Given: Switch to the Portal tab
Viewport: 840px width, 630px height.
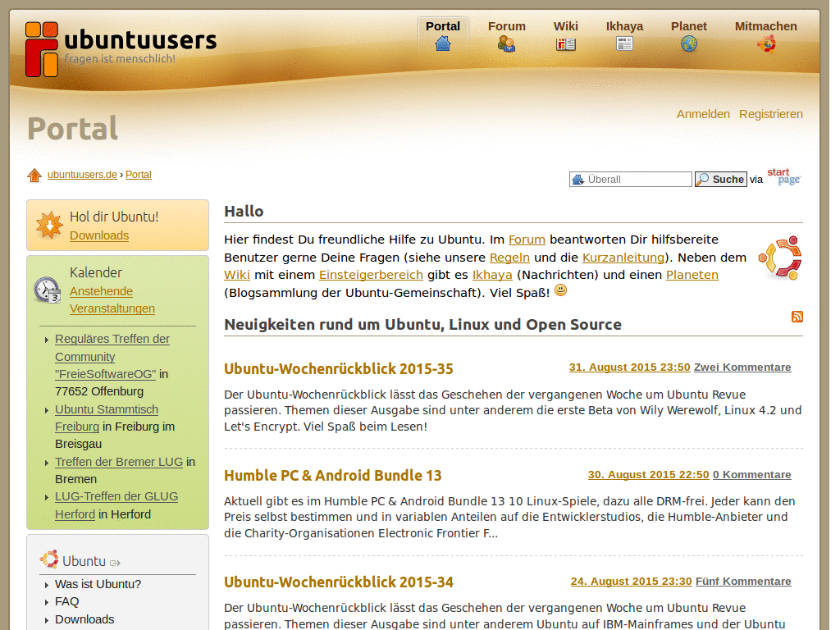Looking at the screenshot, I should point(442,36).
